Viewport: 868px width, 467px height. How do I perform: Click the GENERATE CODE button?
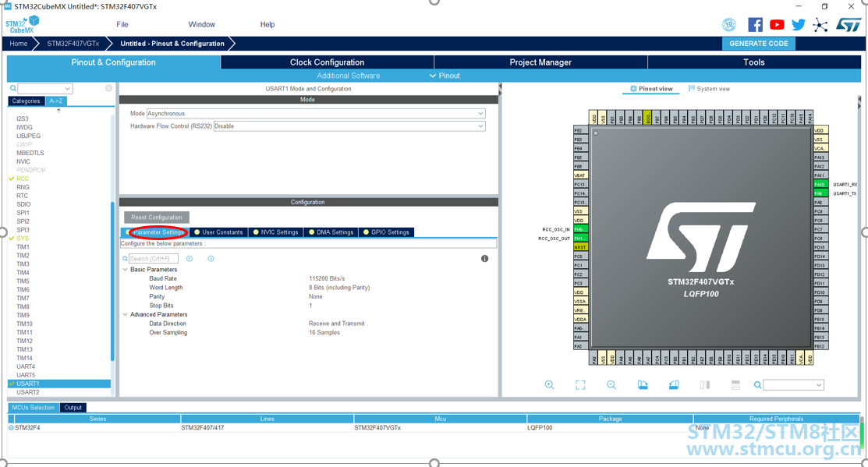[x=758, y=43]
